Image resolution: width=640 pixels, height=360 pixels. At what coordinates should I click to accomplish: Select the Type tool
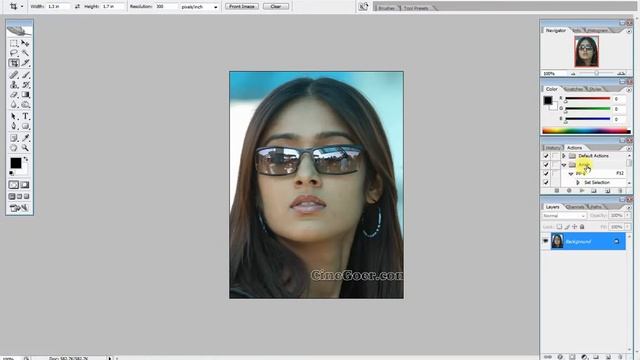[x=25, y=116]
